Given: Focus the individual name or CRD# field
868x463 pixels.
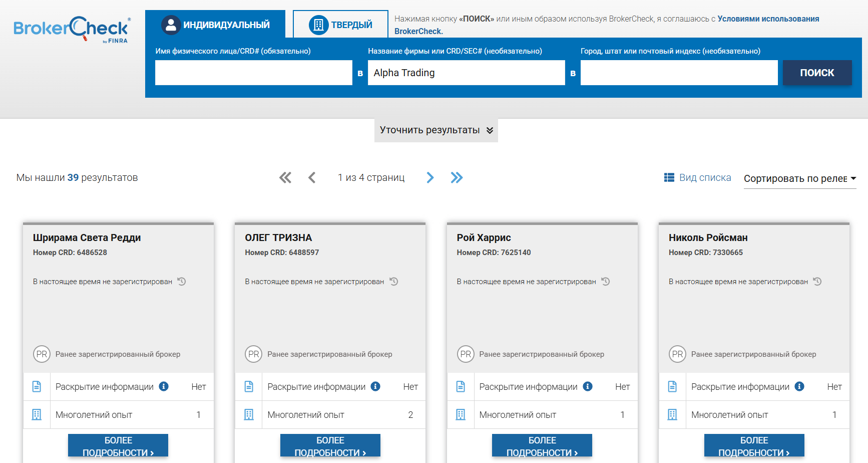Looking at the screenshot, I should 254,73.
